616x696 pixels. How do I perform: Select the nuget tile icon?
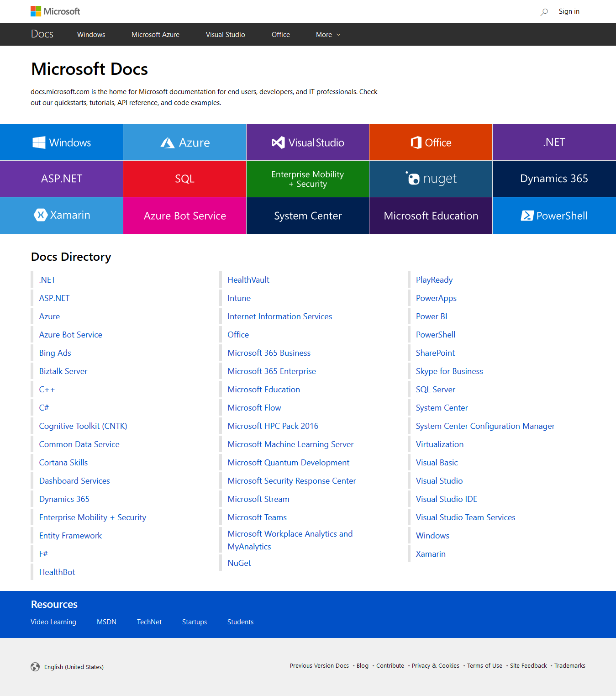tap(411, 178)
